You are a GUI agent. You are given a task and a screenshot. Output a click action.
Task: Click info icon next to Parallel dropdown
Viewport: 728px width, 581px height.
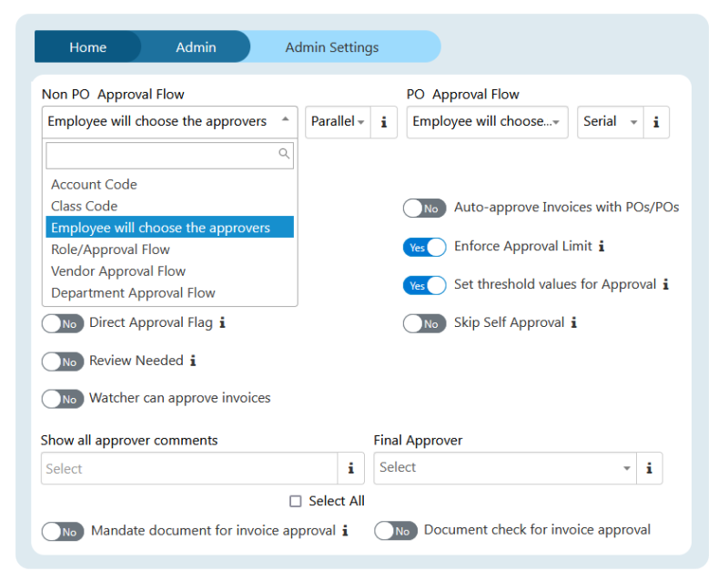383,122
